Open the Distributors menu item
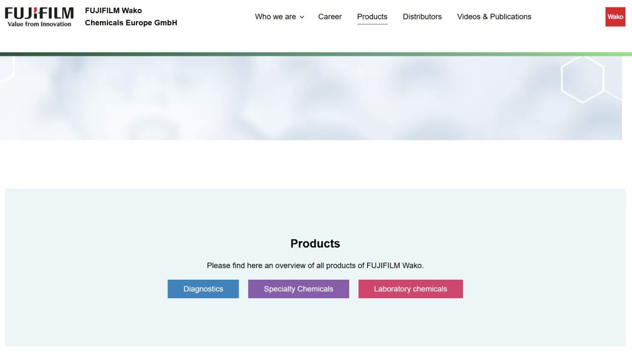This screenshot has width=632, height=364. click(422, 17)
